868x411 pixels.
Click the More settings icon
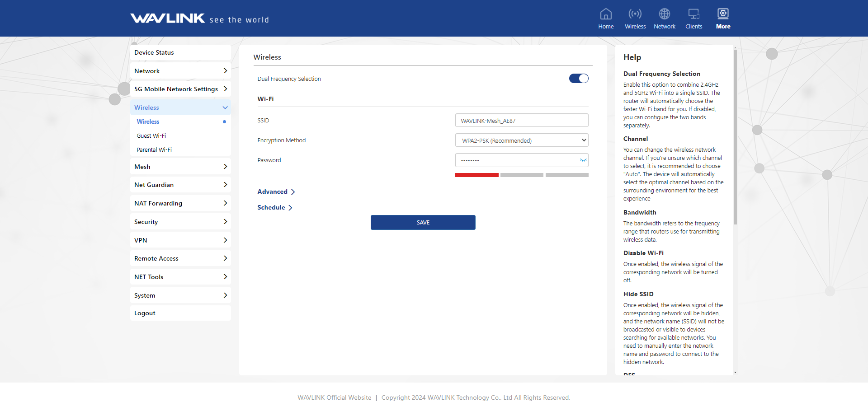[x=723, y=14]
